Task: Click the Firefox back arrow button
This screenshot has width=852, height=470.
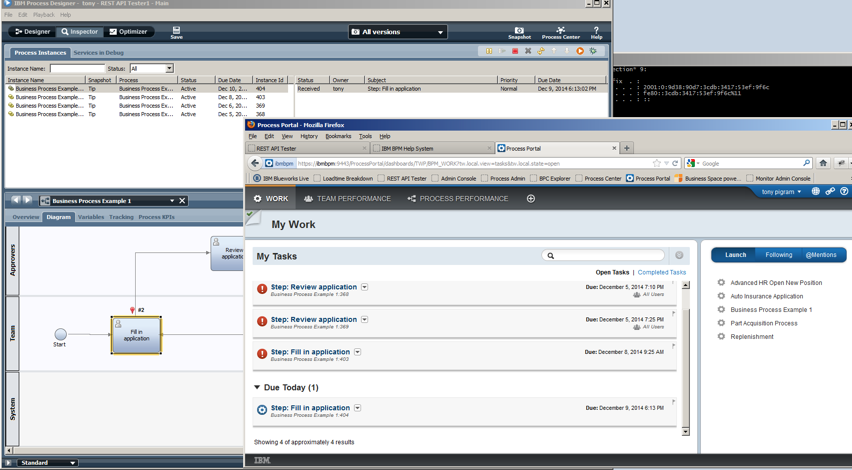Action: (255, 163)
